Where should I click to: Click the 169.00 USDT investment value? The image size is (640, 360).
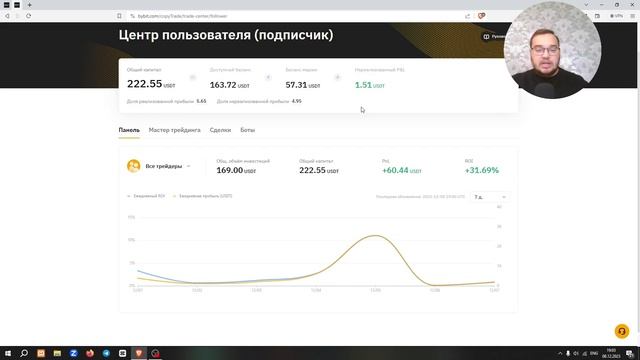(x=236, y=170)
